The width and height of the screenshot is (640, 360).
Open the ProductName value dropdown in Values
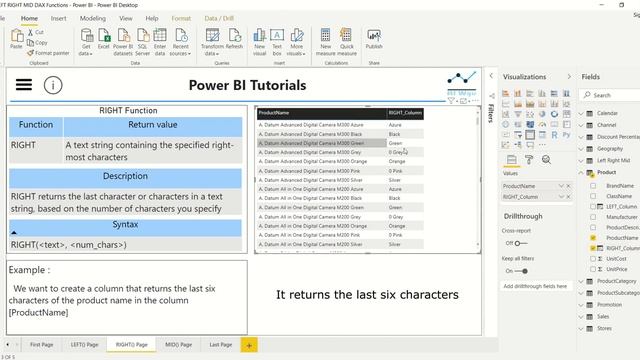[561, 186]
